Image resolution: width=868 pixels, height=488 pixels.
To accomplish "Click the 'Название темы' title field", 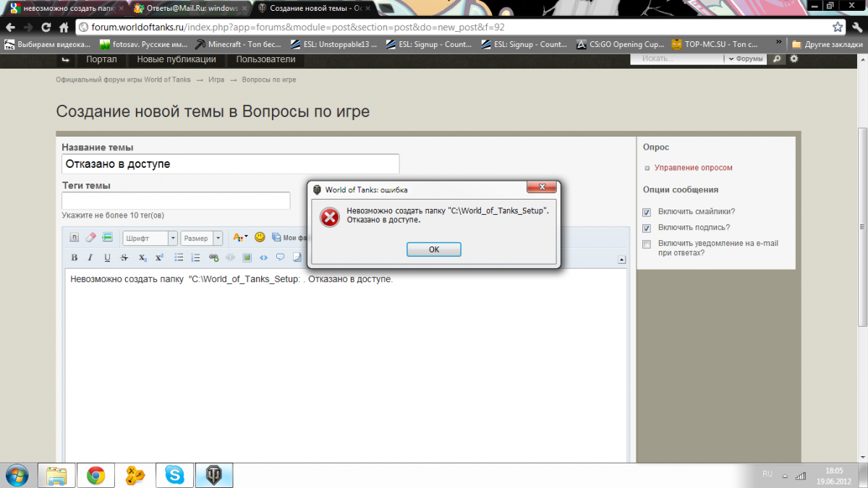I will tap(231, 164).
